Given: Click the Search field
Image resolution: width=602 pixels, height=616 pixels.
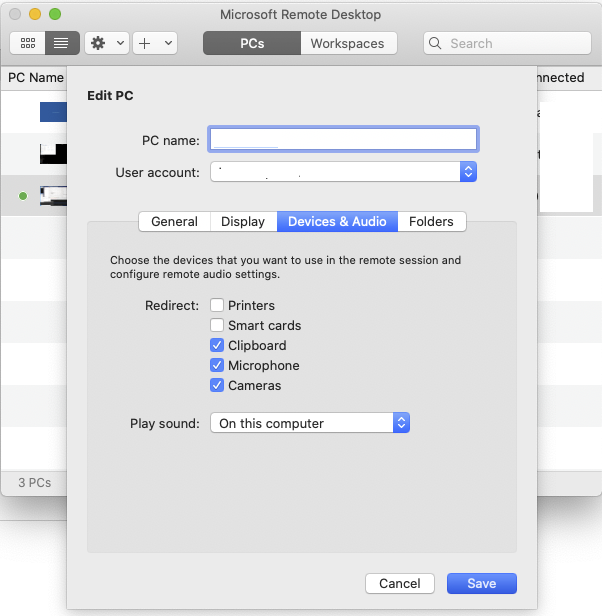Looking at the screenshot, I should pyautogui.click(x=507, y=43).
